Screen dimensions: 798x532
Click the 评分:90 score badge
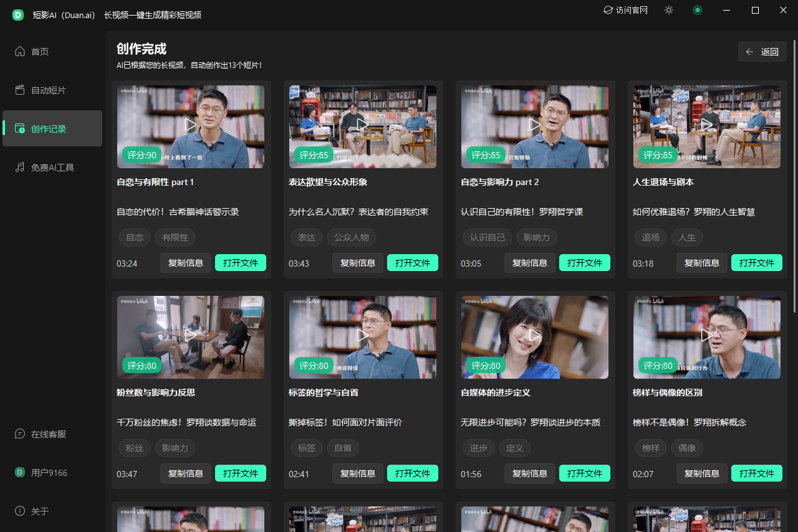tap(142, 155)
